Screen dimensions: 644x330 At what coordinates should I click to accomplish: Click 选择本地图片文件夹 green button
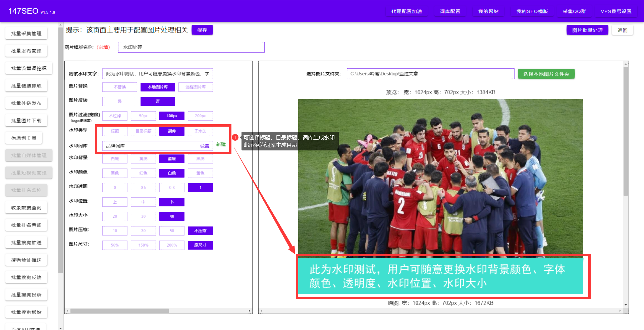546,74
